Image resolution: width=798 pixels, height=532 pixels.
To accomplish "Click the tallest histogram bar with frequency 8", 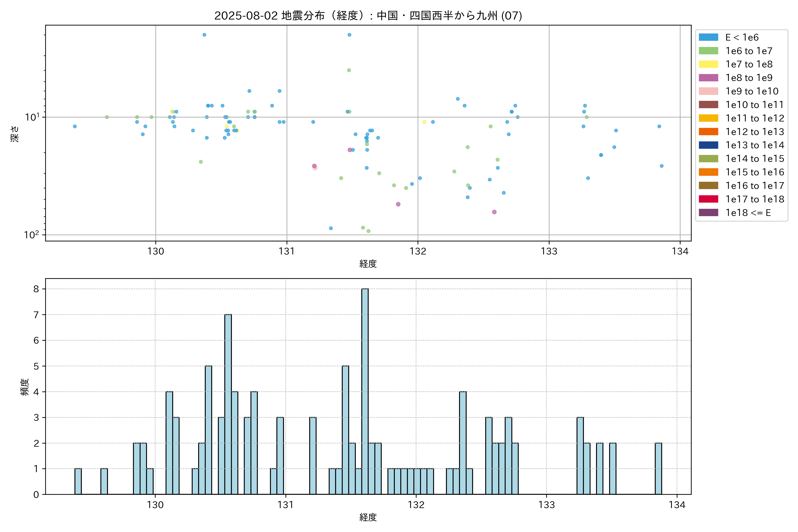I will point(365,390).
